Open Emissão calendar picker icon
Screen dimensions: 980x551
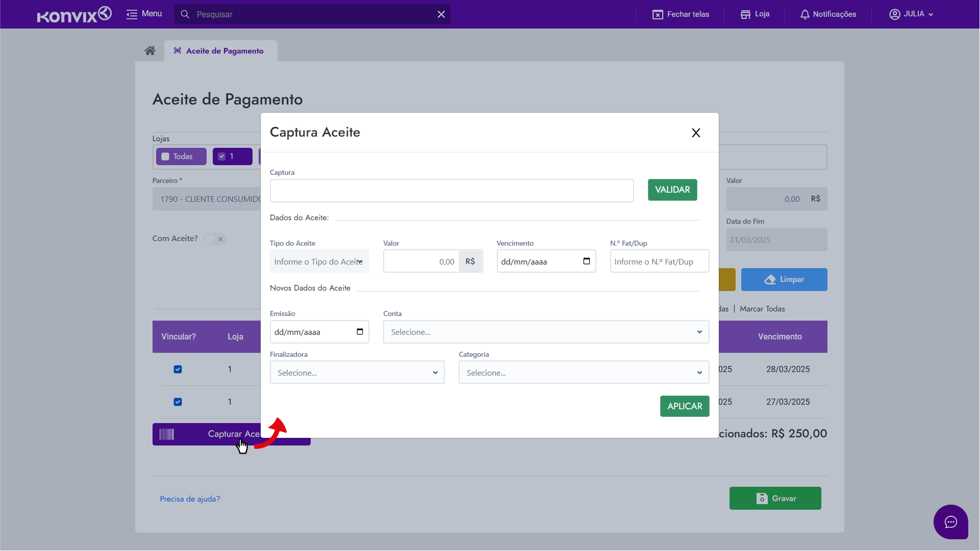pyautogui.click(x=360, y=332)
